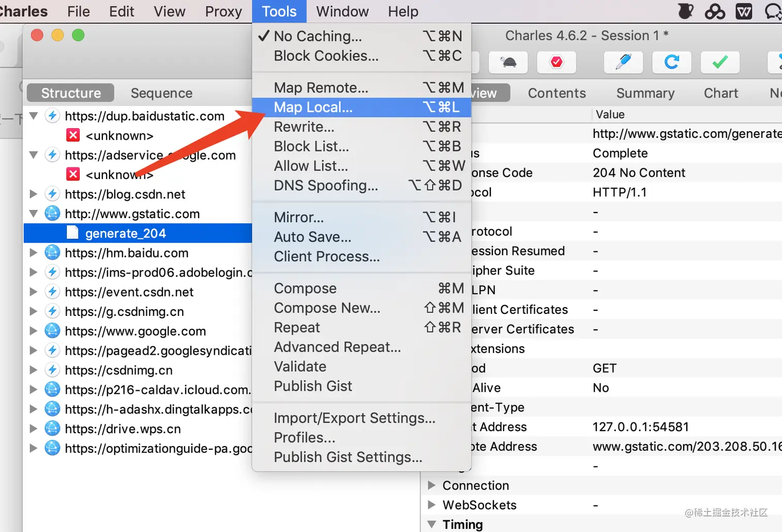Image resolution: width=782 pixels, height=532 pixels.
Task: Click the globe icon for drive.wps.cn
Action: tap(52, 429)
